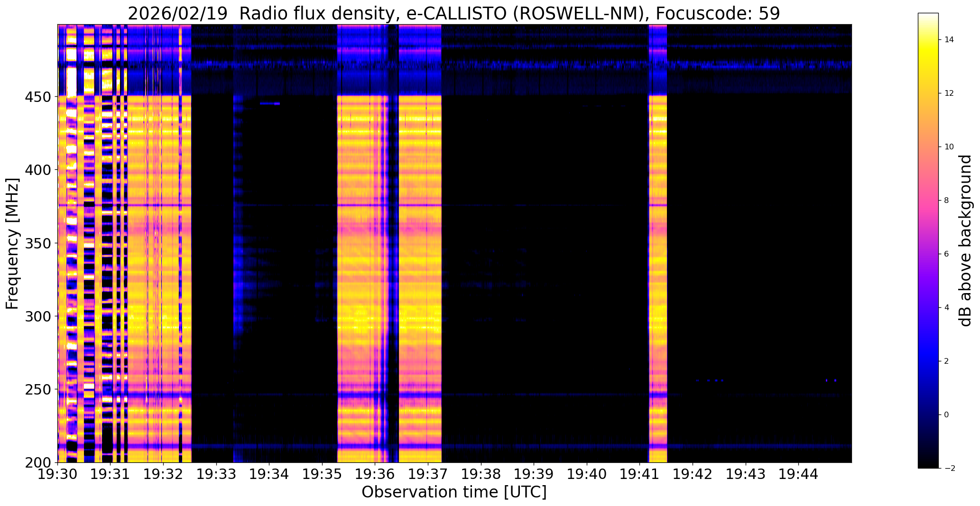
Task: Select the colorbar tick label 12
Action: [x=949, y=93]
